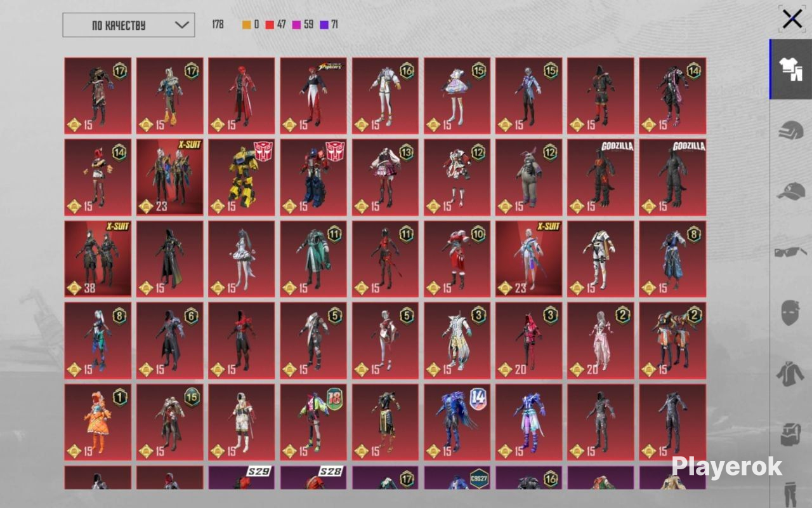Filter by pink quality showing 59
The height and width of the screenshot is (508, 812).
pyautogui.click(x=303, y=25)
